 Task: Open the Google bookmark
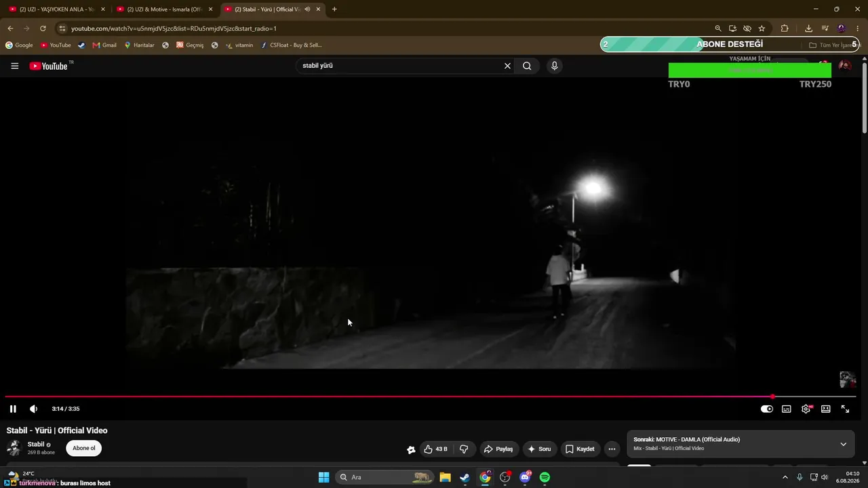point(19,45)
